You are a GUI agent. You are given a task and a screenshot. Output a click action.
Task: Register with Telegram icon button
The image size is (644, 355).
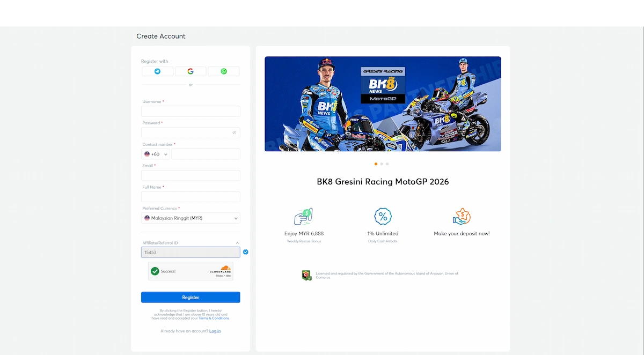pos(157,71)
